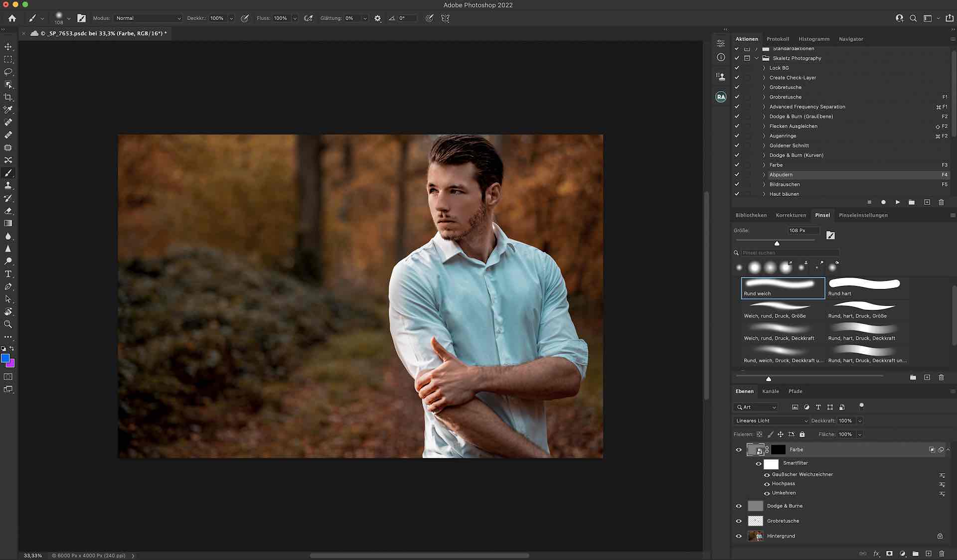Switch to the Navigator tab

click(851, 39)
